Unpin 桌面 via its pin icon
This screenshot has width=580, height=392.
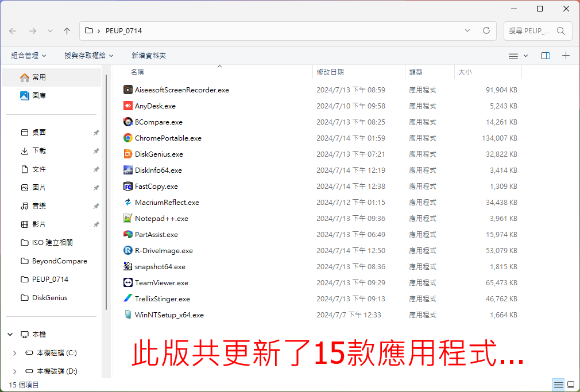coord(96,133)
